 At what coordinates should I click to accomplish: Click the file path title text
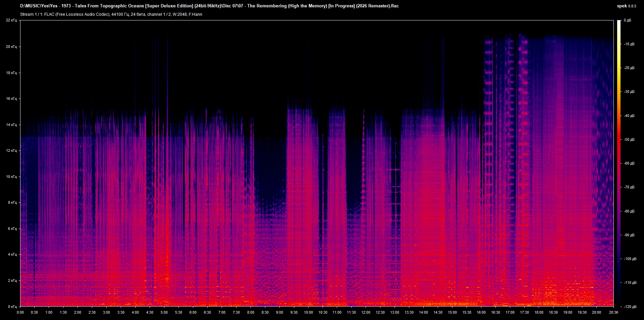click(209, 6)
